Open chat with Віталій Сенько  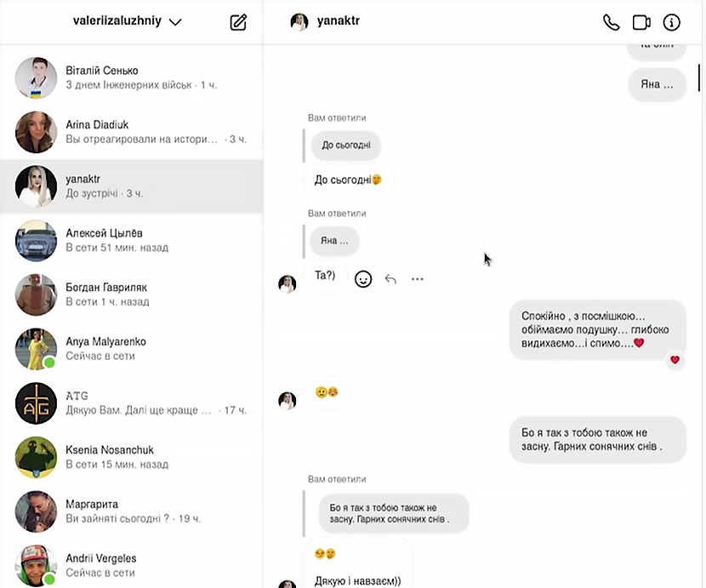(132, 77)
